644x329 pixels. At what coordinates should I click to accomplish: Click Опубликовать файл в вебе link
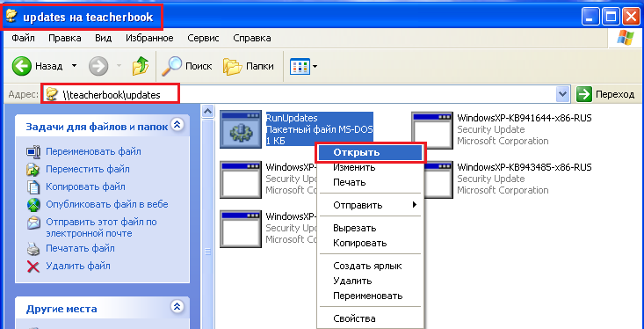(107, 204)
